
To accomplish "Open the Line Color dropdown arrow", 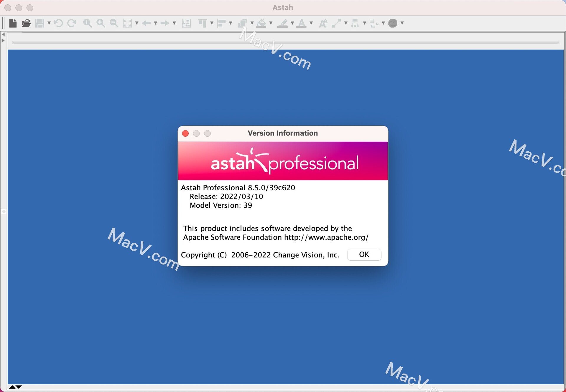I will click(x=292, y=23).
